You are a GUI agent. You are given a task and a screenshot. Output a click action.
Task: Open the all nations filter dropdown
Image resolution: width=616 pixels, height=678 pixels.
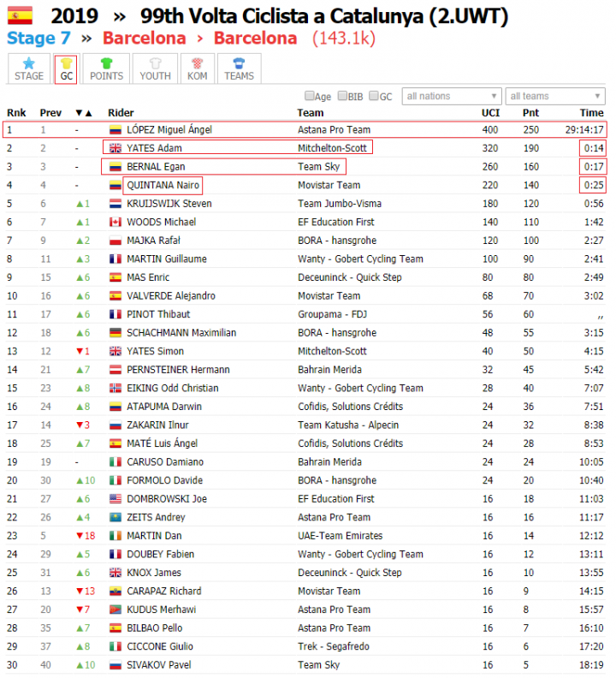coord(451,96)
